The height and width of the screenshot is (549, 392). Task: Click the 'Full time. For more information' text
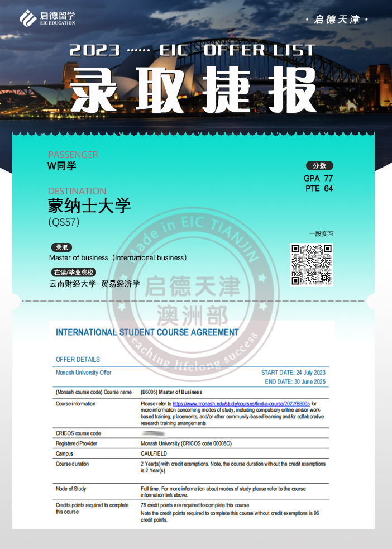point(223,492)
